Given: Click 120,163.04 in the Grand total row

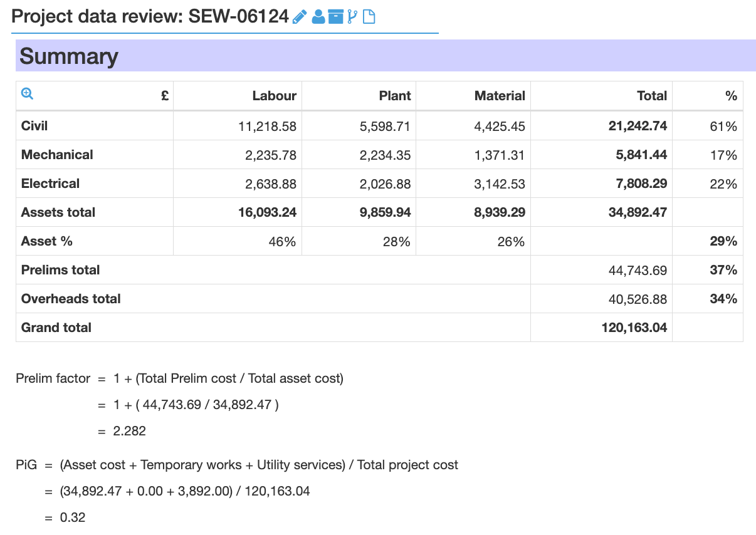Looking at the screenshot, I should 634,328.
